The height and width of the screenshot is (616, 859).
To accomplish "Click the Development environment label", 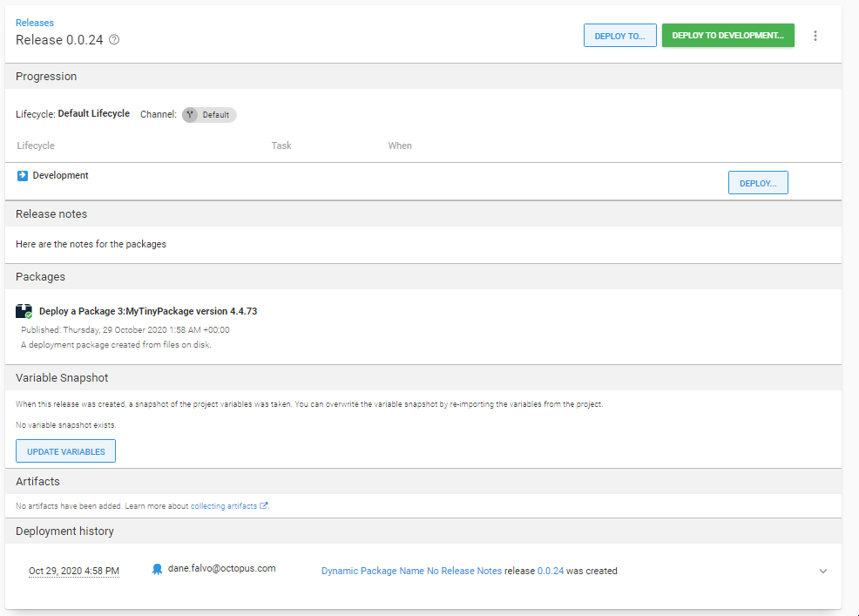I will click(60, 175).
